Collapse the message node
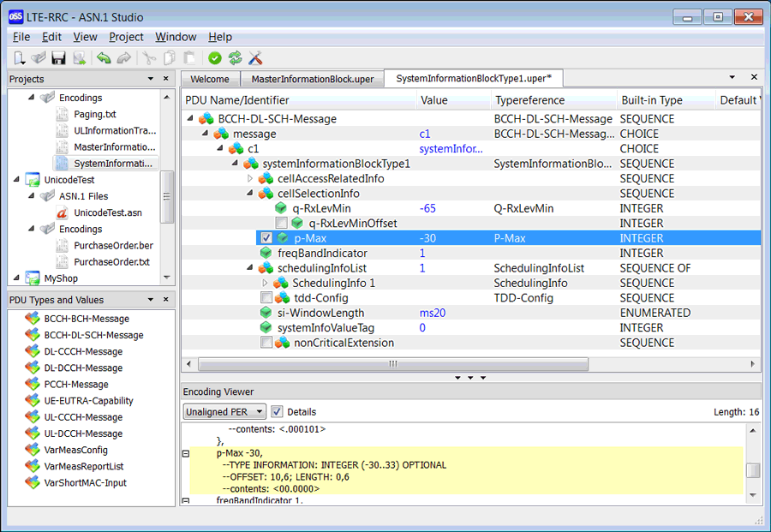Screen dimensions: 771x532 (x=205, y=133)
